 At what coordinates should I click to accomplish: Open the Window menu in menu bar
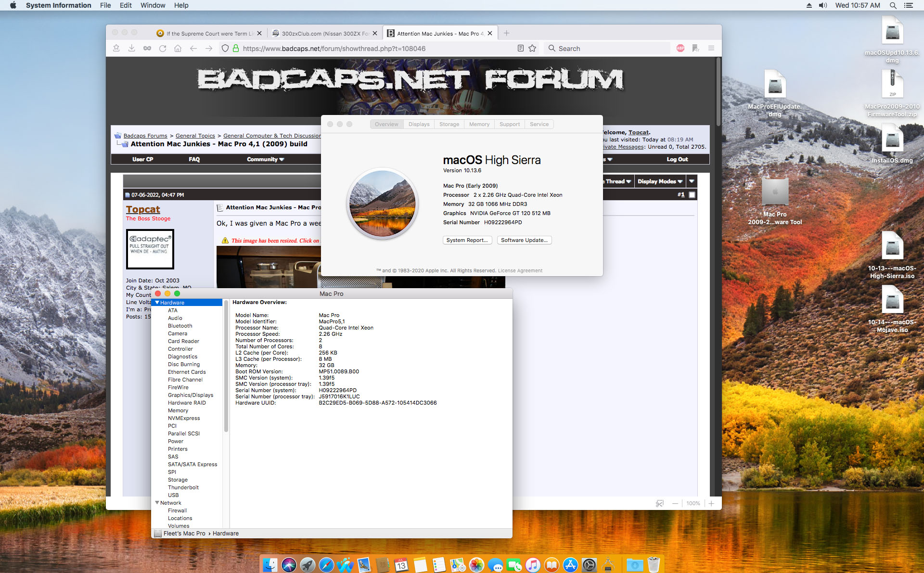click(153, 5)
